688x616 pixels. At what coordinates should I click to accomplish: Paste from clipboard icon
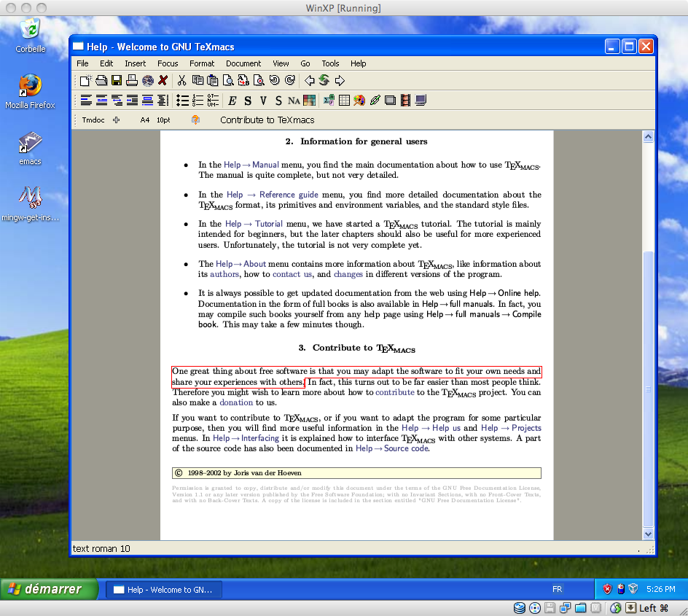[212, 80]
